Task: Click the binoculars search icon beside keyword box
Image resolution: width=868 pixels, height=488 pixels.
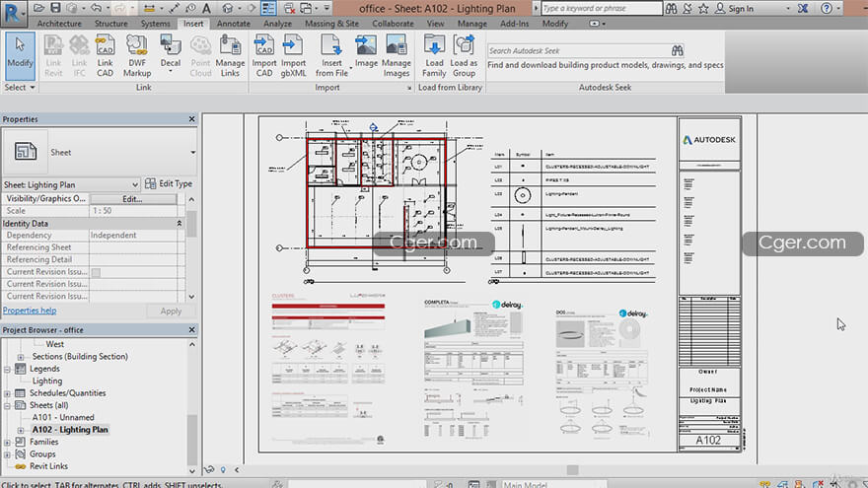Action: pyautogui.click(x=671, y=8)
